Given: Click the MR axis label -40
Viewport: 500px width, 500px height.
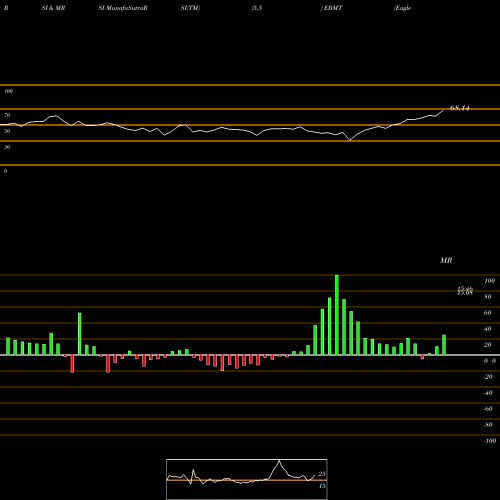Looking at the screenshot, I should coord(488,393).
